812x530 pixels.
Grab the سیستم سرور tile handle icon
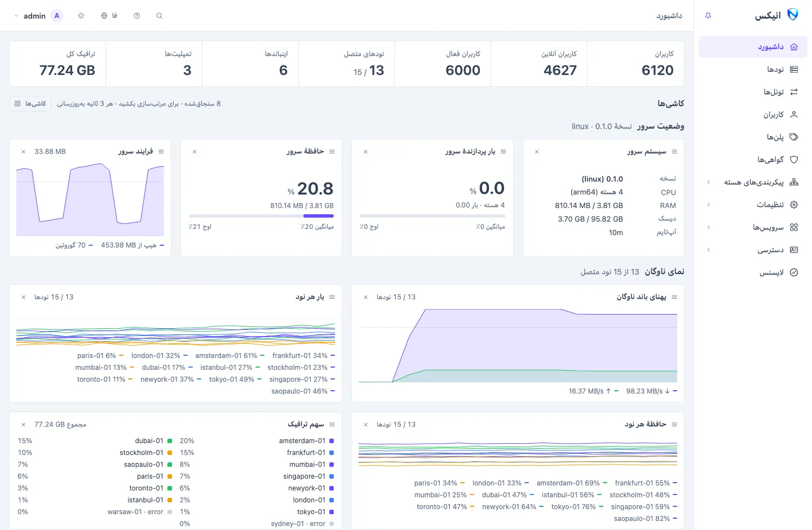click(x=674, y=152)
